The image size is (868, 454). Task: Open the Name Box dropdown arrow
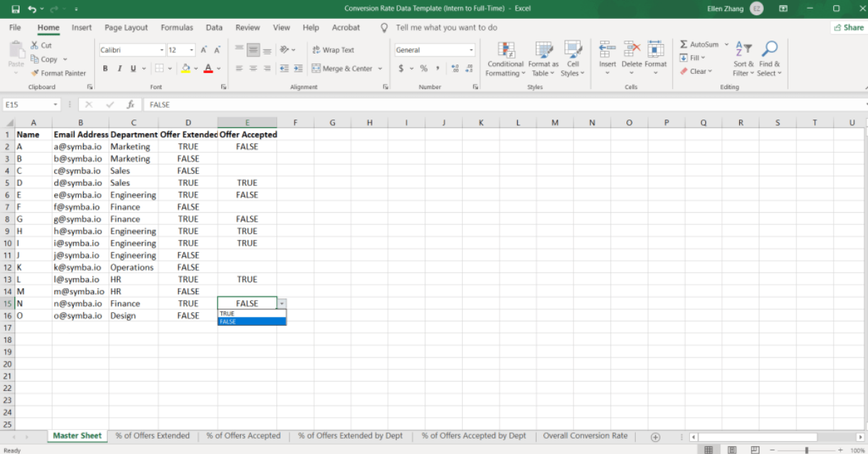[56, 105]
